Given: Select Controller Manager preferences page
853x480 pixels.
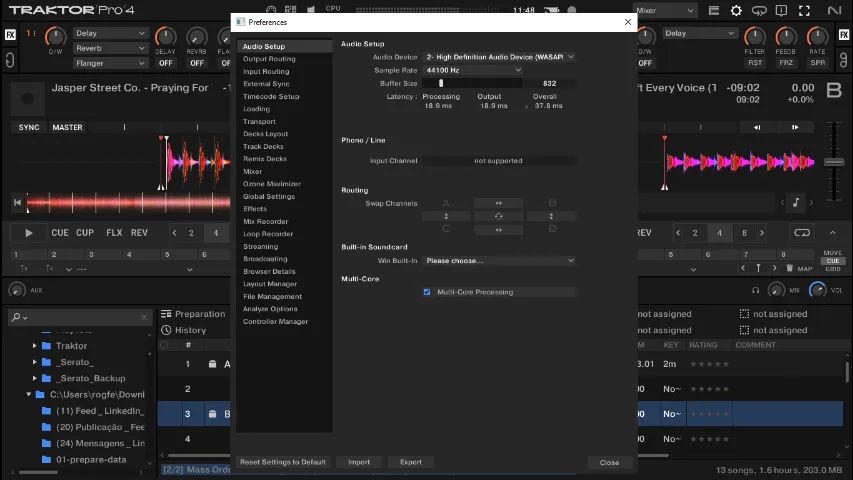Looking at the screenshot, I should tap(275, 322).
